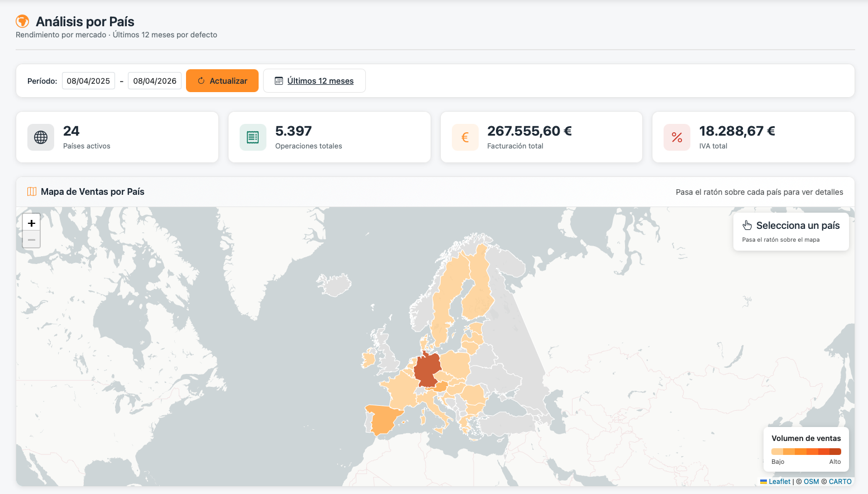This screenshot has width=868, height=494.
Task: Click the start date field 08/04/2025
Action: 88,81
